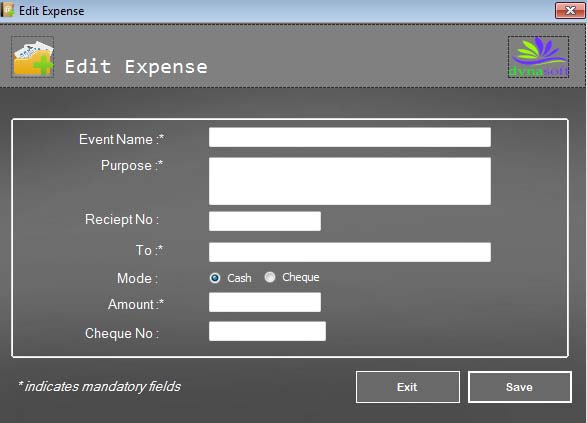Save the expense with the Save button
Screen dimensions: 587x423
coord(520,387)
